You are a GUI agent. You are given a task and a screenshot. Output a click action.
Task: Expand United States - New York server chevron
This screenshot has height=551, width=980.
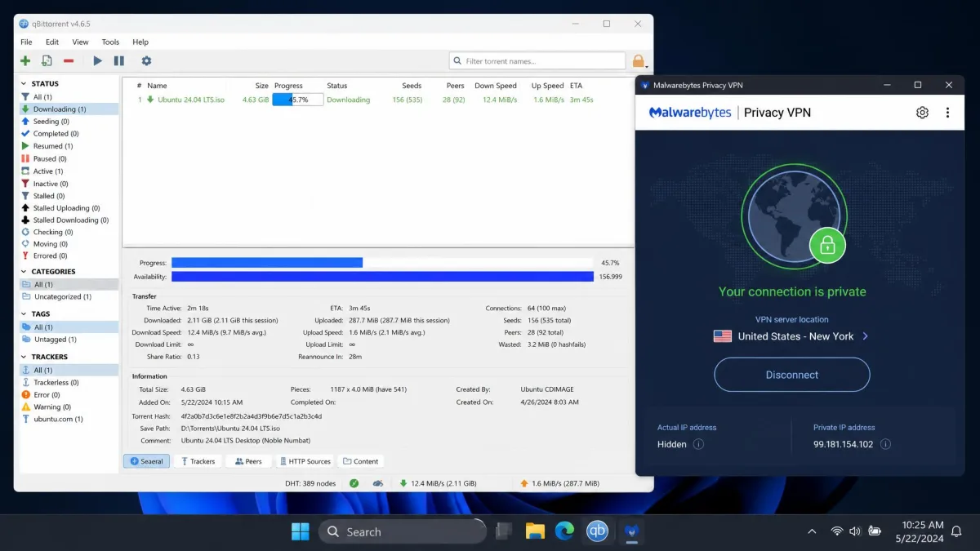[x=866, y=336]
